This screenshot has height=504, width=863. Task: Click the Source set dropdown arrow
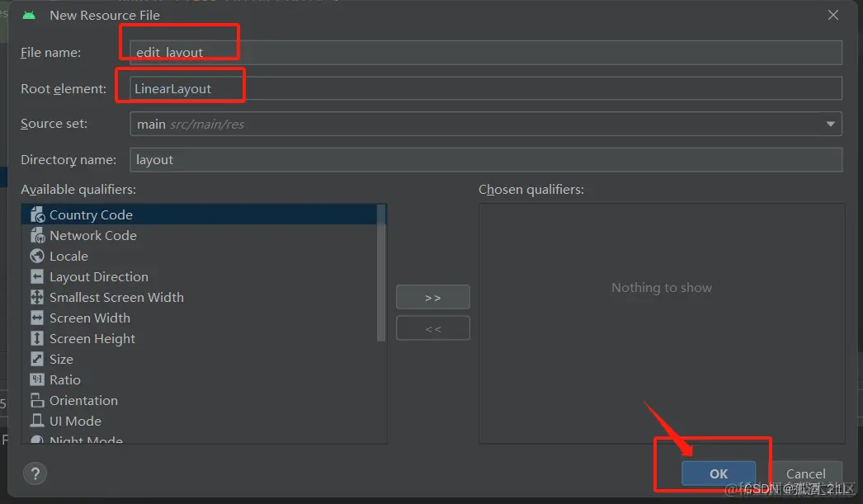coord(831,125)
